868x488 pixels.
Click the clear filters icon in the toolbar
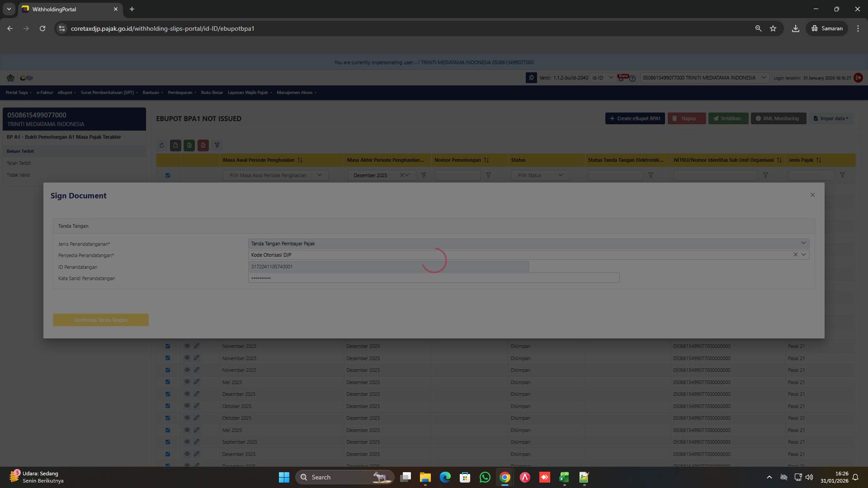tap(217, 145)
